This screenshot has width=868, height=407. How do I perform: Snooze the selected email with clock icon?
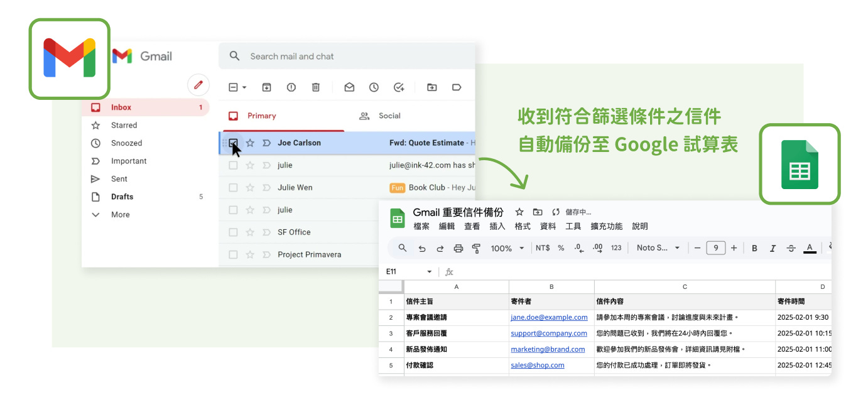click(374, 87)
